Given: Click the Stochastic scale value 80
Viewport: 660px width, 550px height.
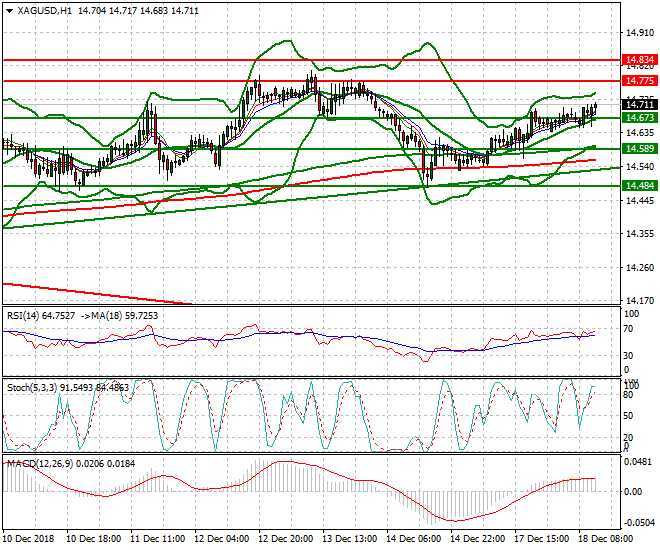Looking at the screenshot, I should 628,395.
